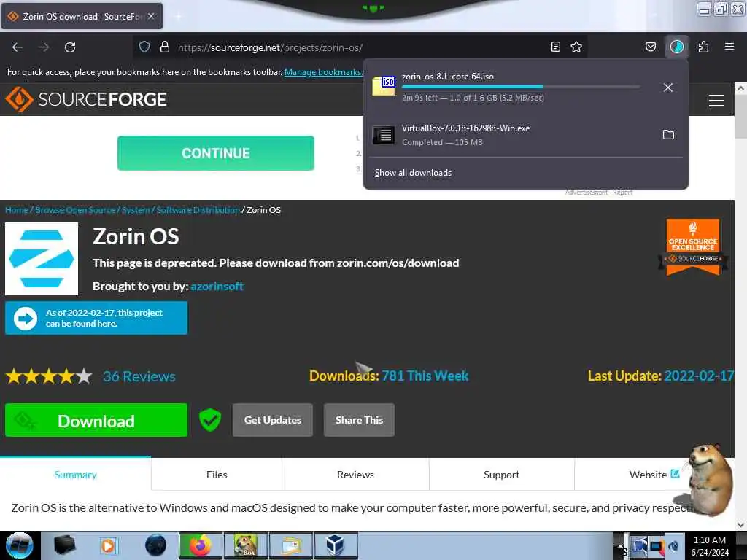Click the VirtualBox exe file icon
747x560 pixels.
pyautogui.click(x=384, y=135)
